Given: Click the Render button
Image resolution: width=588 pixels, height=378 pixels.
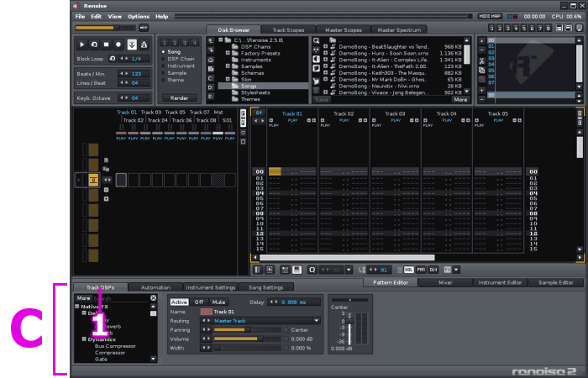Looking at the screenshot, I should point(179,98).
